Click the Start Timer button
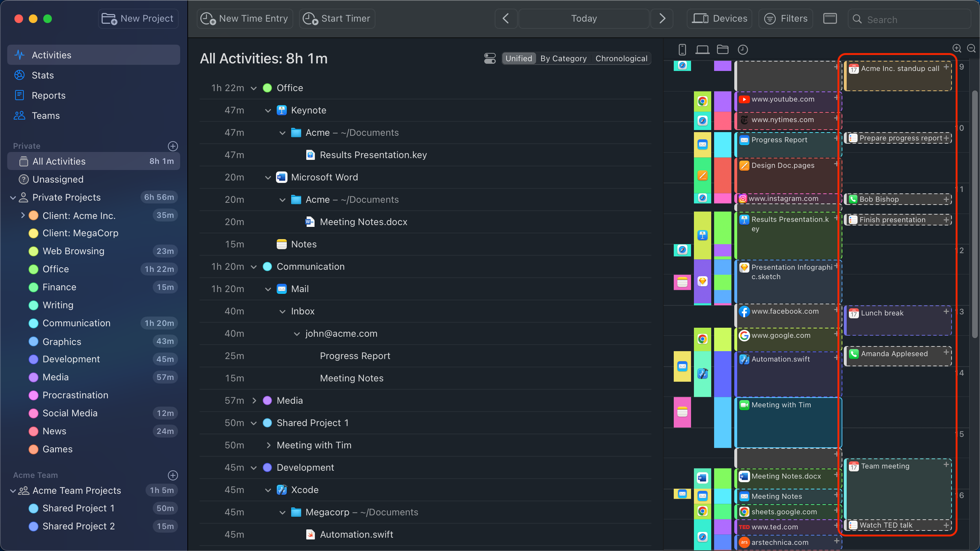The width and height of the screenshot is (980, 551). 337,19
